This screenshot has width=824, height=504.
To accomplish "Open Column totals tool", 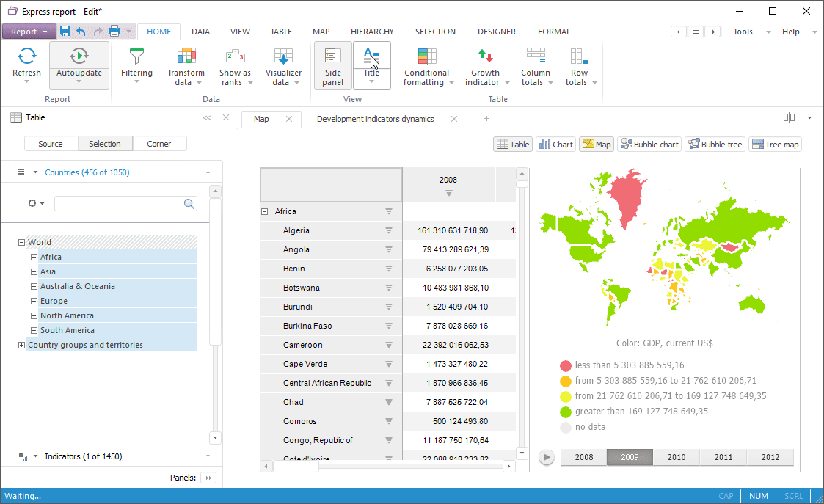I will pos(536,56).
